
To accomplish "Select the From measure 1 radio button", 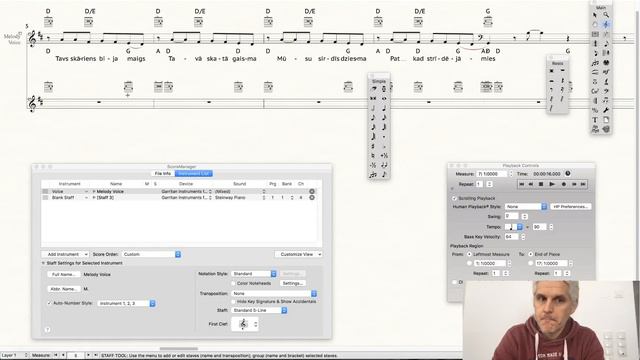I will (x=469, y=264).
